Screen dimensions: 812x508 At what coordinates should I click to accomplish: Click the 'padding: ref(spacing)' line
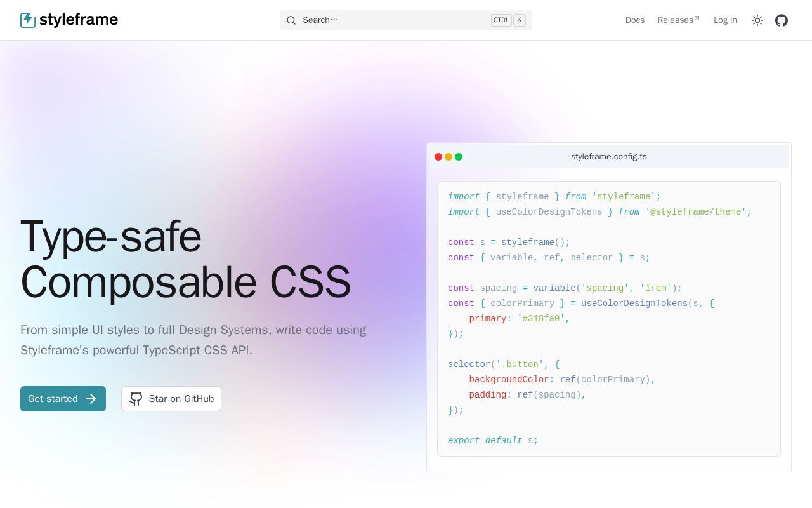[527, 395]
